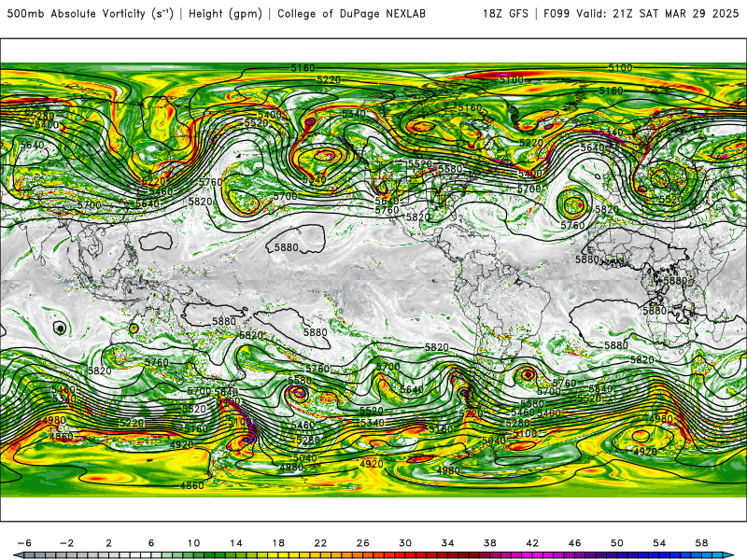Click the 30 value on the color scale

pyautogui.click(x=405, y=543)
